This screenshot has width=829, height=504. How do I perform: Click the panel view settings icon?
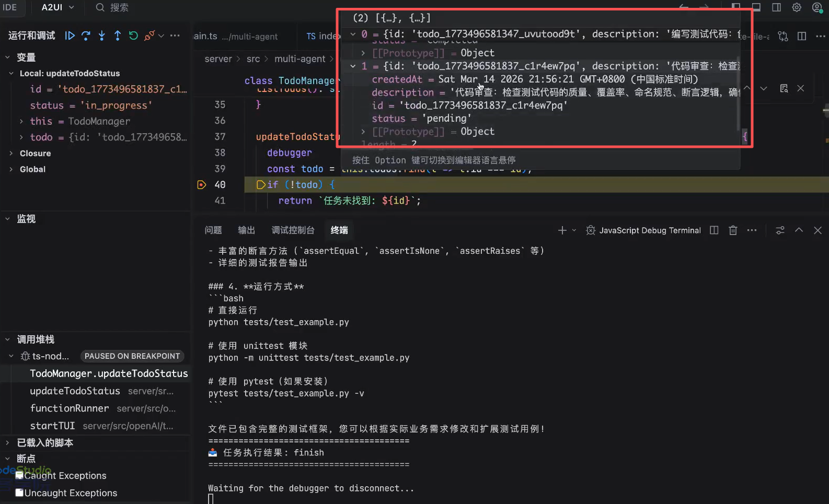[780, 230]
